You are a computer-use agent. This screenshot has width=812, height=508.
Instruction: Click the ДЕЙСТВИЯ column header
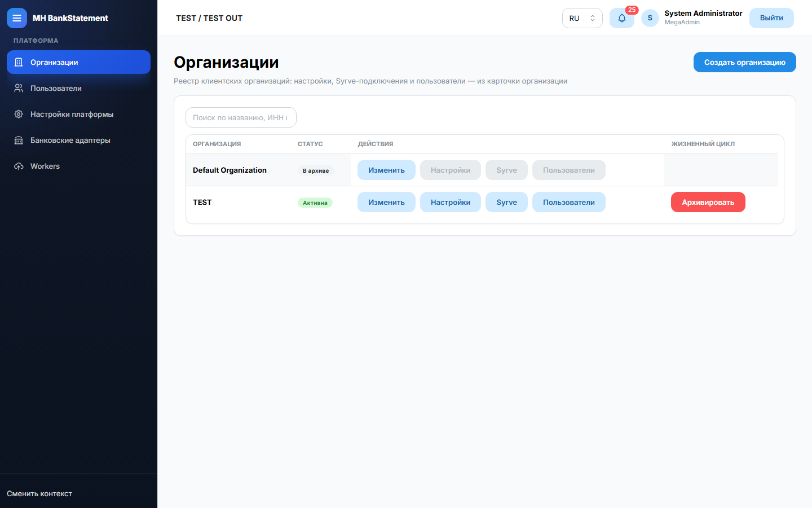click(x=376, y=144)
